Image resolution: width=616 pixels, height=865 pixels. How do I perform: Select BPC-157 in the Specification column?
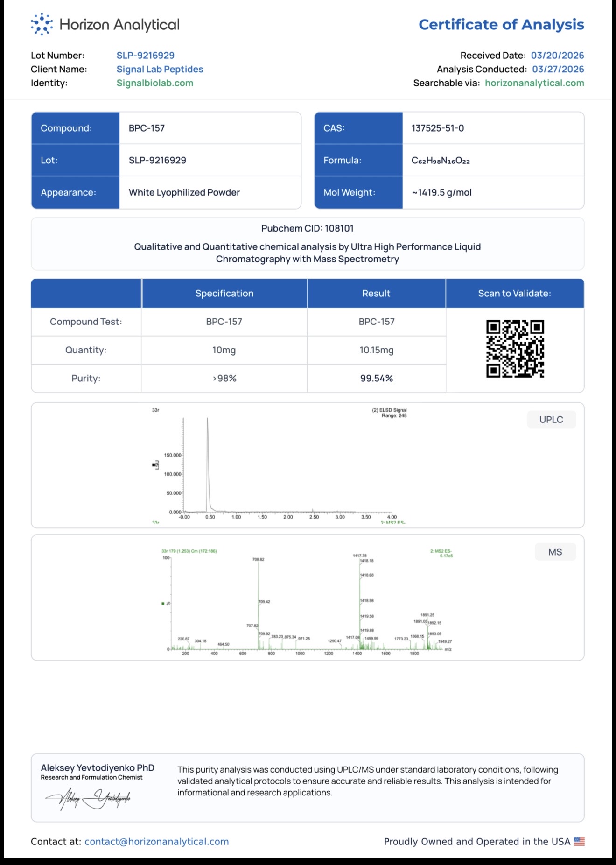point(224,322)
